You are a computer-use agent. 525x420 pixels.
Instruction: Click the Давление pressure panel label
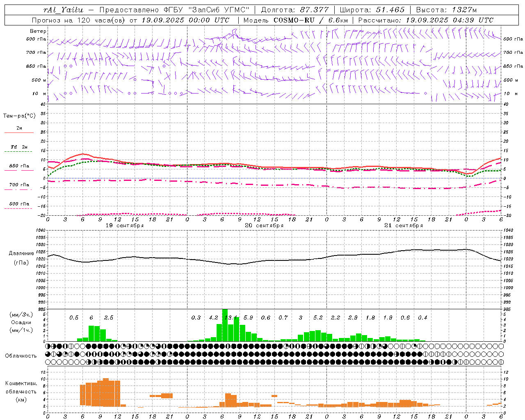(21, 253)
